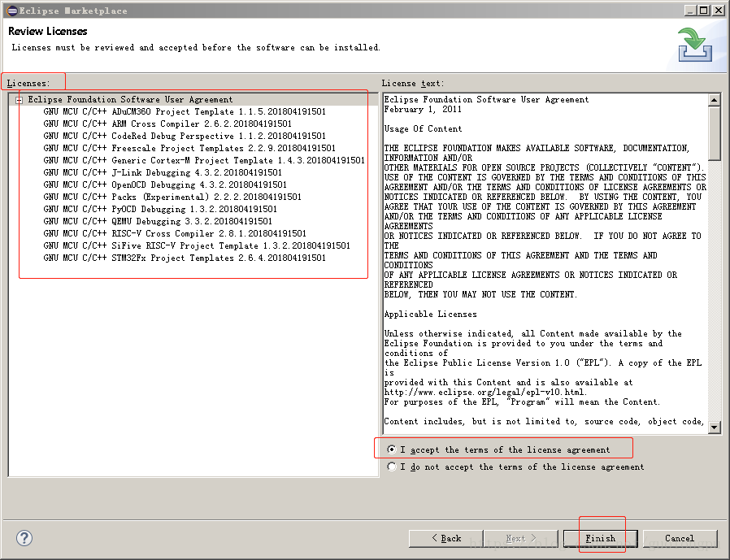Collapse Eclipse Foundation Software User Agreement node

pyautogui.click(x=19, y=100)
